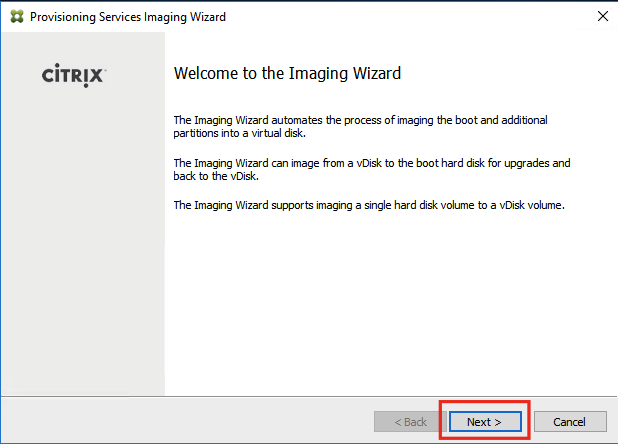The image size is (618, 444).
Task: Click the empty white content area below text
Action: pyautogui.click(x=390, y=303)
